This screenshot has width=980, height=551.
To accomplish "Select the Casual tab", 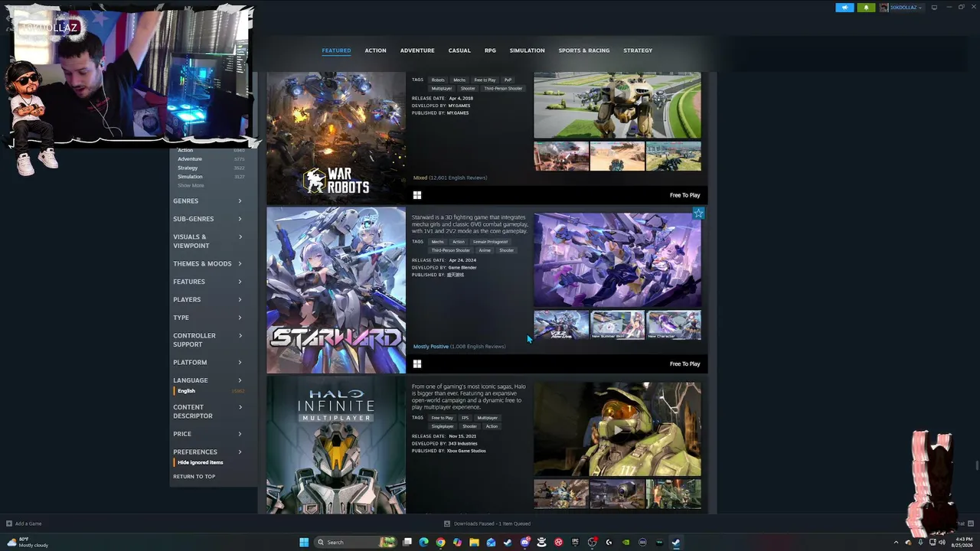I will click(459, 51).
